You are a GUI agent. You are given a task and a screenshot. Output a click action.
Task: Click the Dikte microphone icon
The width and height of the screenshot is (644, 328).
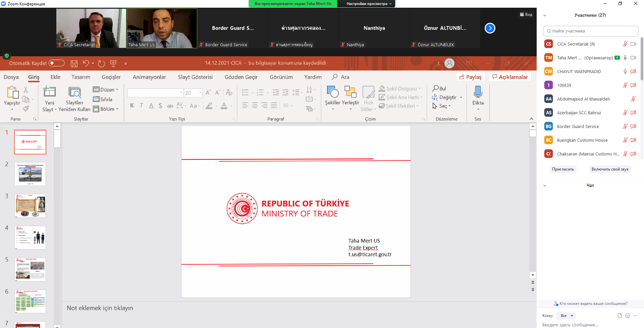pos(478,92)
